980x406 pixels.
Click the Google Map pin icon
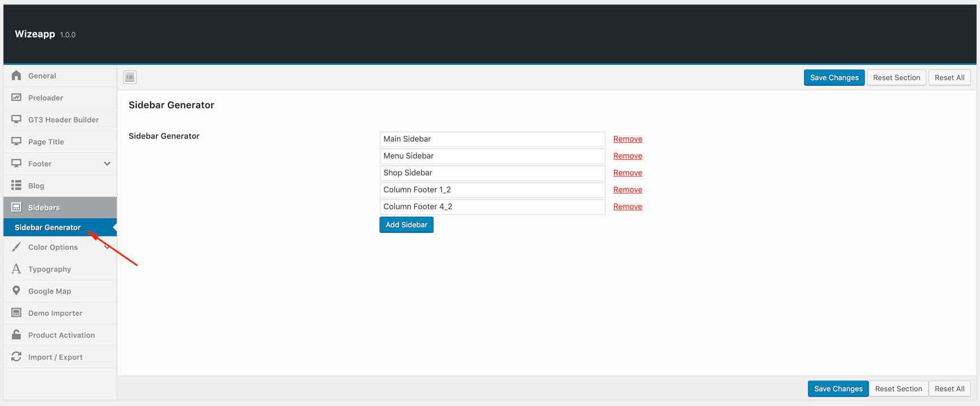pyautogui.click(x=16, y=291)
